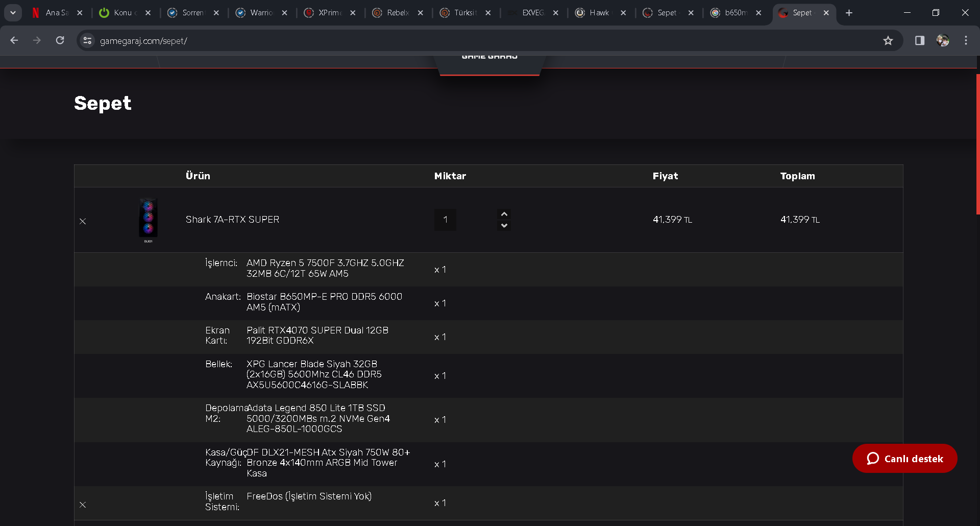Bookmark this page with the star icon
The width and height of the screenshot is (980, 526).
(888, 40)
